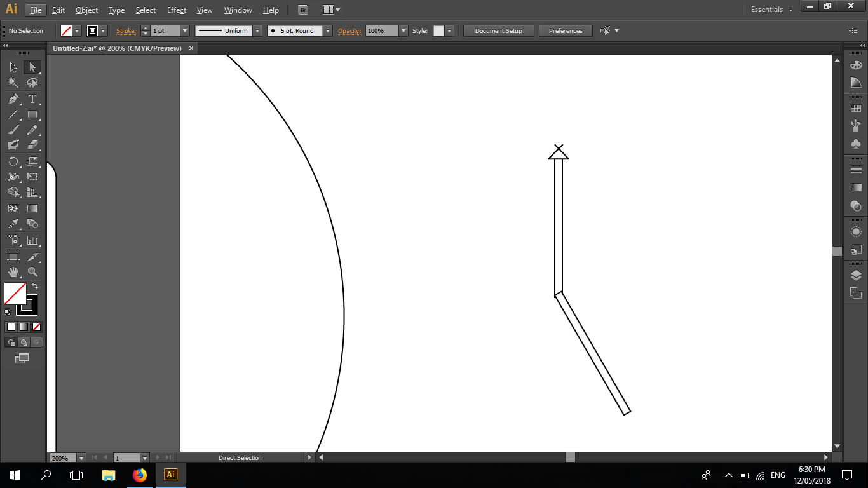This screenshot has width=868, height=488.
Task: Enable Draw Normal mode
Action: (11, 342)
